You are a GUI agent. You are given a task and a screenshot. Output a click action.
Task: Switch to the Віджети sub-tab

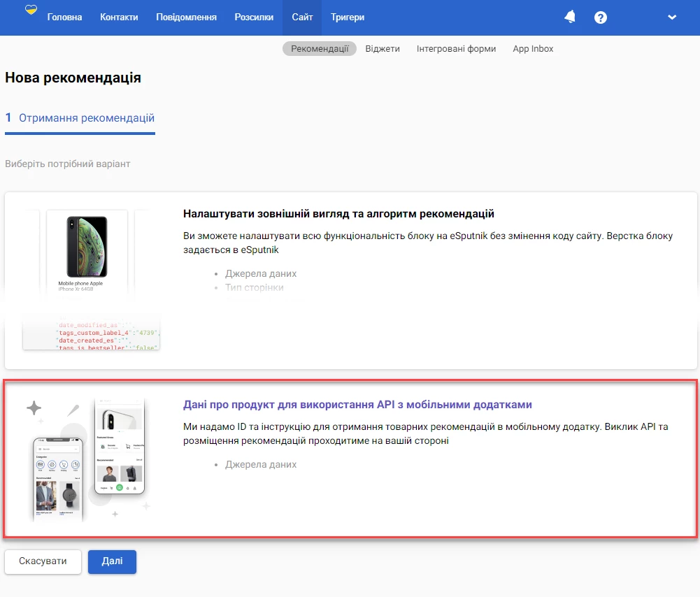pyautogui.click(x=383, y=49)
